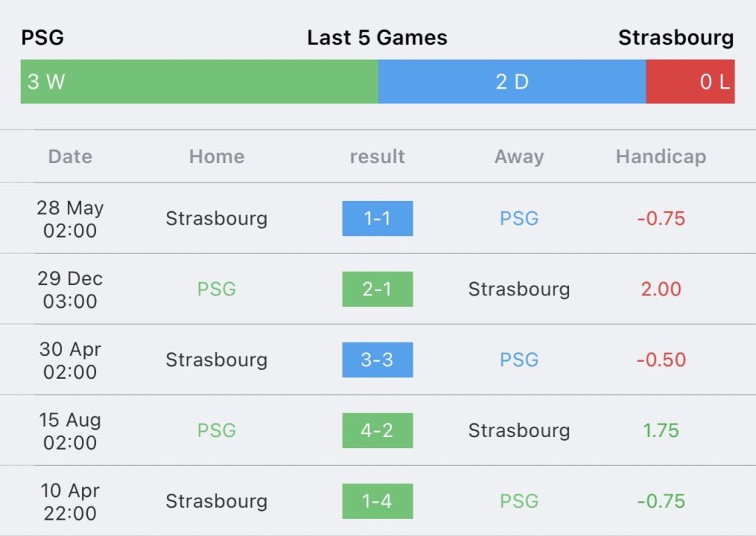Click the Last 5 Games title
756x536 pixels.
[x=377, y=38]
